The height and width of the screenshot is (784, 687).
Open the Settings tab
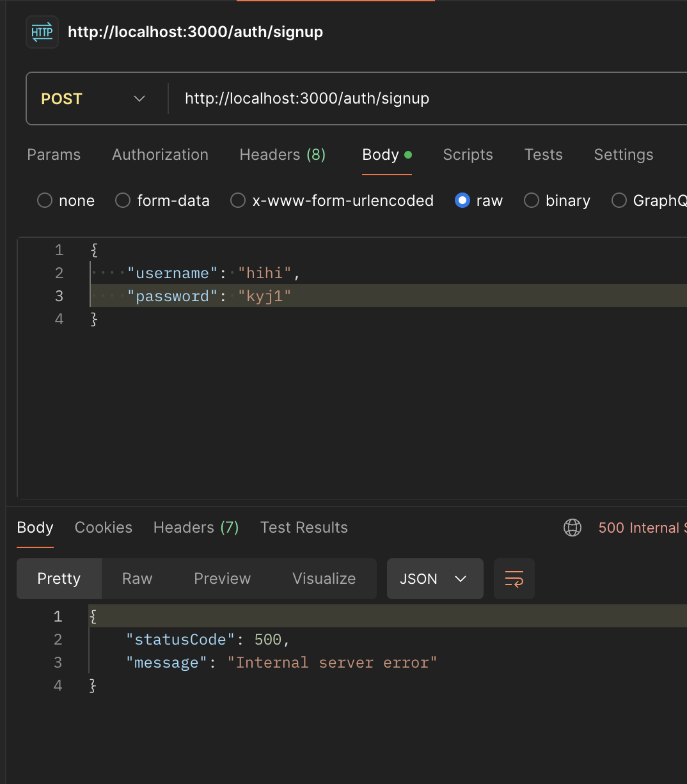click(x=624, y=155)
